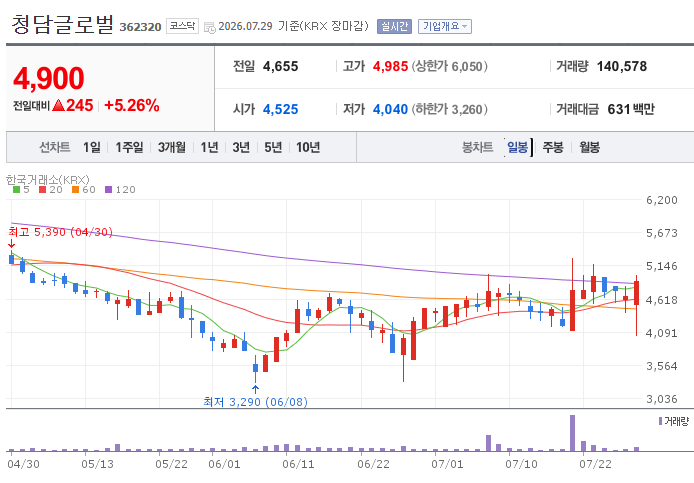This screenshot has height=483, width=694.
Task: Open the 기업개요 dropdown
Action: point(445,27)
